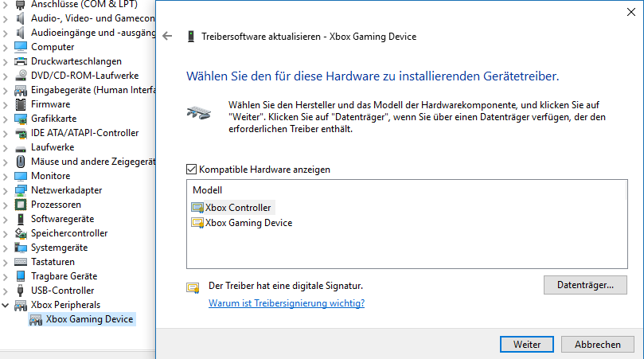Click the Audioeingänge und -ausgänge icon
The image size is (644, 359).
pos(20,33)
